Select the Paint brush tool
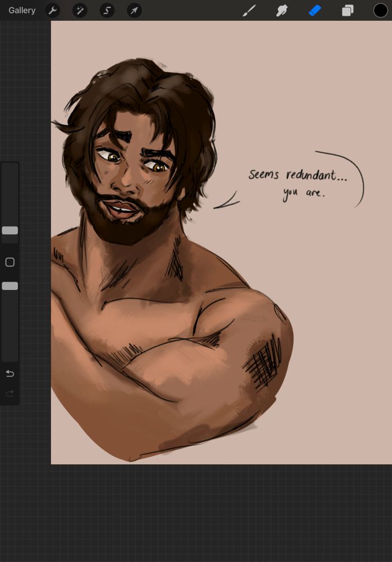The height and width of the screenshot is (562, 392). [249, 10]
